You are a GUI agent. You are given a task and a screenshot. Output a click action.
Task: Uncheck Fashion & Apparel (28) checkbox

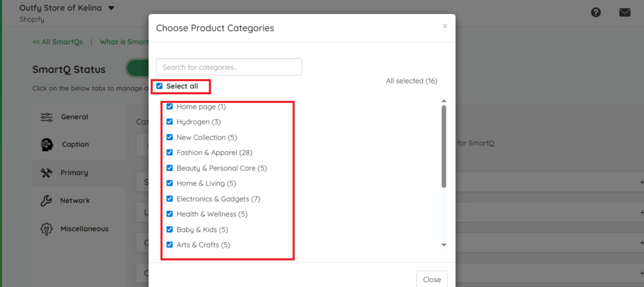[170, 153]
